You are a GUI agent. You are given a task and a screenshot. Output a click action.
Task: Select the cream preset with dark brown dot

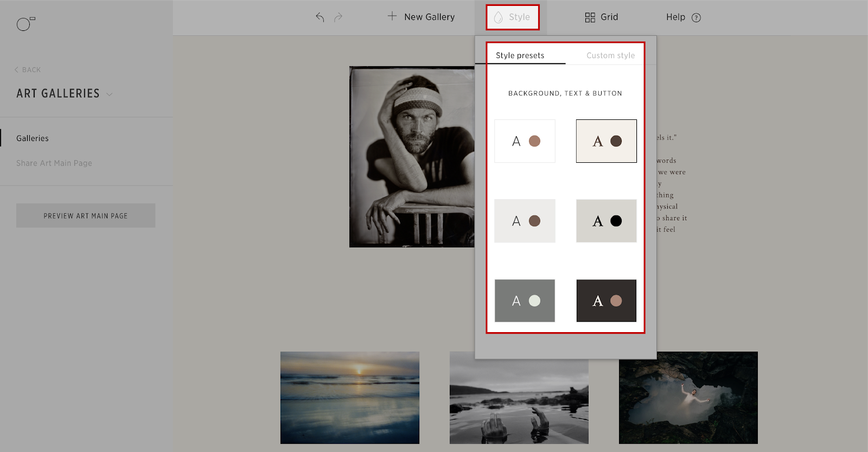coord(607,141)
